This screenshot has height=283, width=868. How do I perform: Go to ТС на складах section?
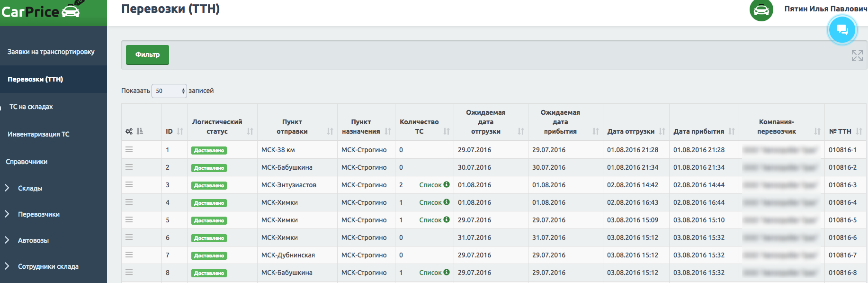tap(31, 107)
